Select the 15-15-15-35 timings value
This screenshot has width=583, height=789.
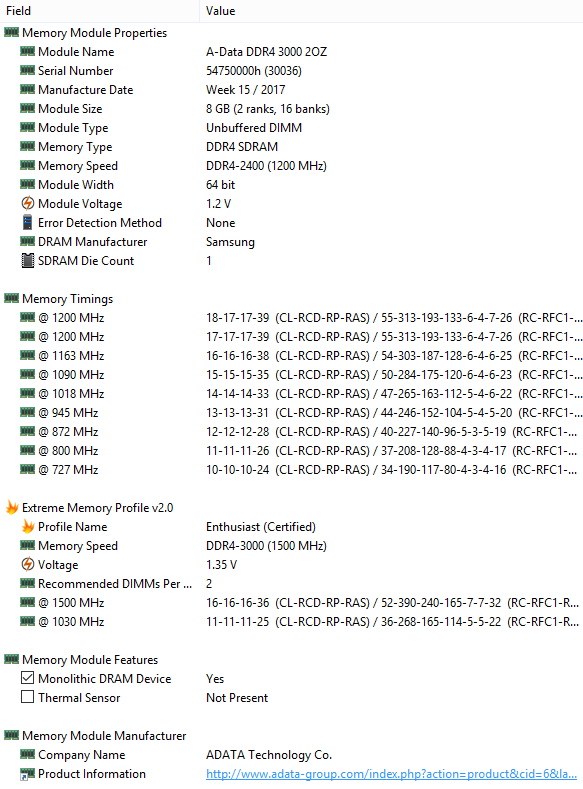394,375
